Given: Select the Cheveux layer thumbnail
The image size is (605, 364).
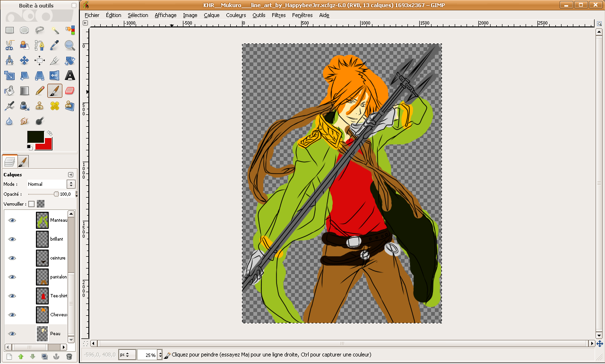Looking at the screenshot, I should [x=43, y=315].
